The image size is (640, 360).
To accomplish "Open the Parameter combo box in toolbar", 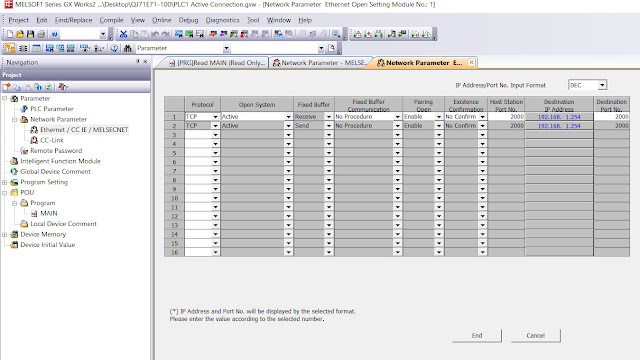I will pyautogui.click(x=226, y=49).
